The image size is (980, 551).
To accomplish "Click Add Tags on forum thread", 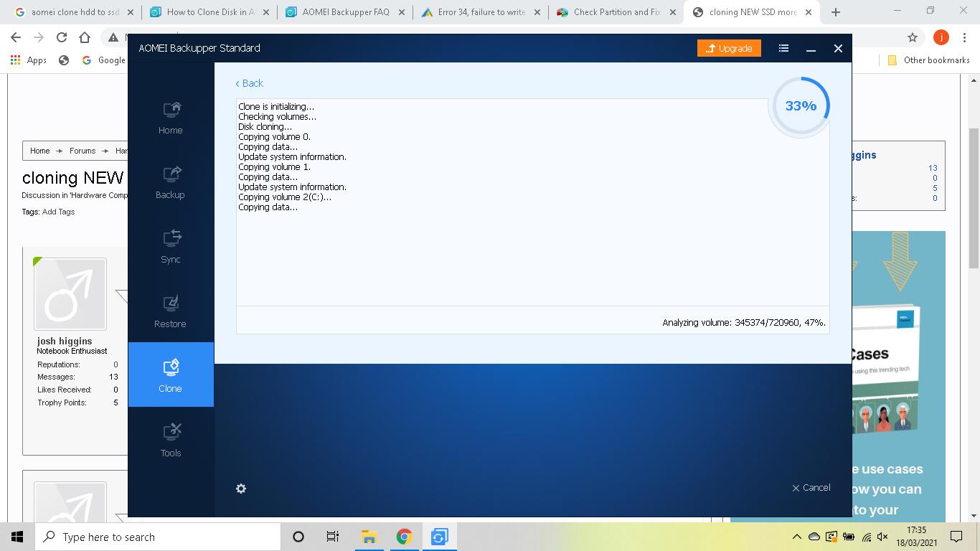I will (58, 212).
